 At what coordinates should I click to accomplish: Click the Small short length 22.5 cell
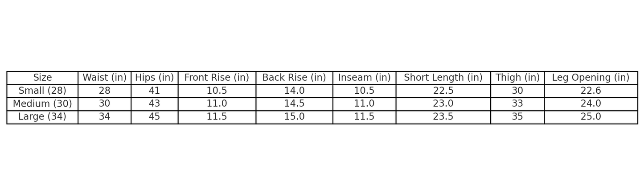coord(443,91)
